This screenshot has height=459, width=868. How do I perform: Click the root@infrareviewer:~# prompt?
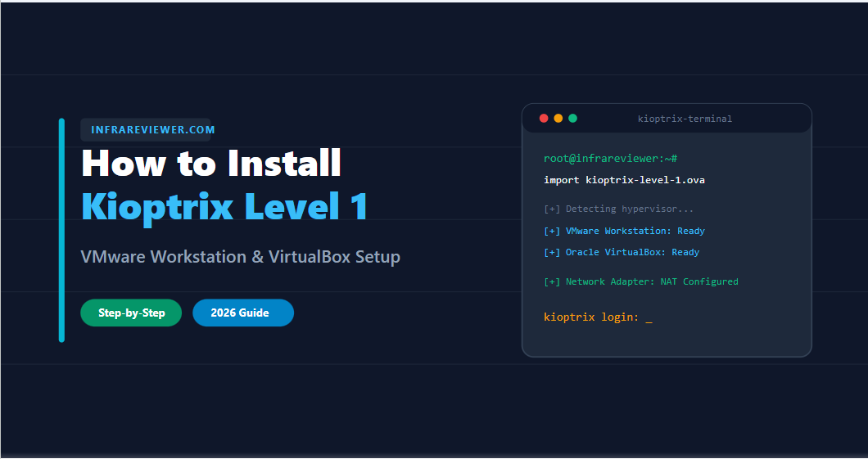click(x=611, y=159)
